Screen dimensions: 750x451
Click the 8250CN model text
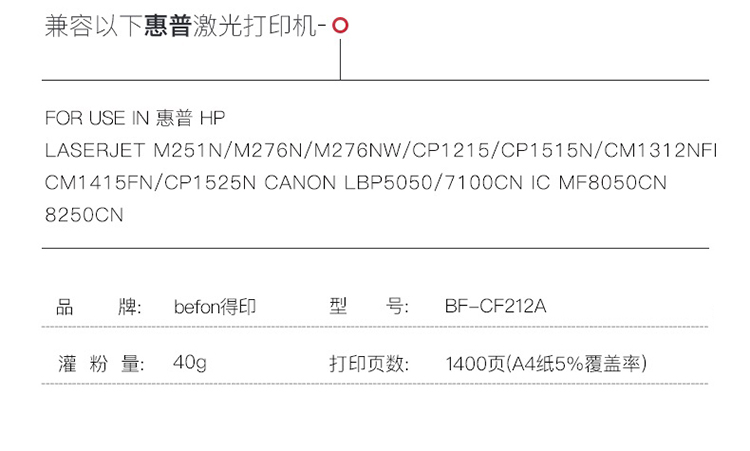(x=84, y=215)
